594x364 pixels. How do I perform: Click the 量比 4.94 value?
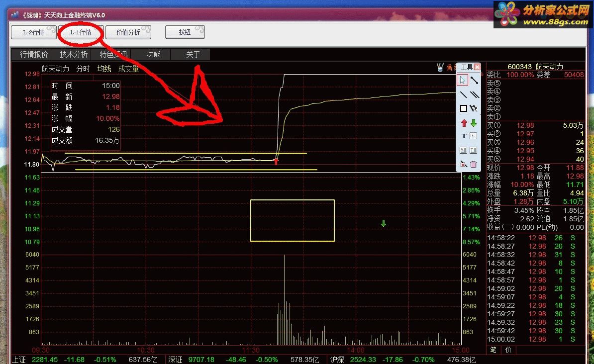(577, 193)
